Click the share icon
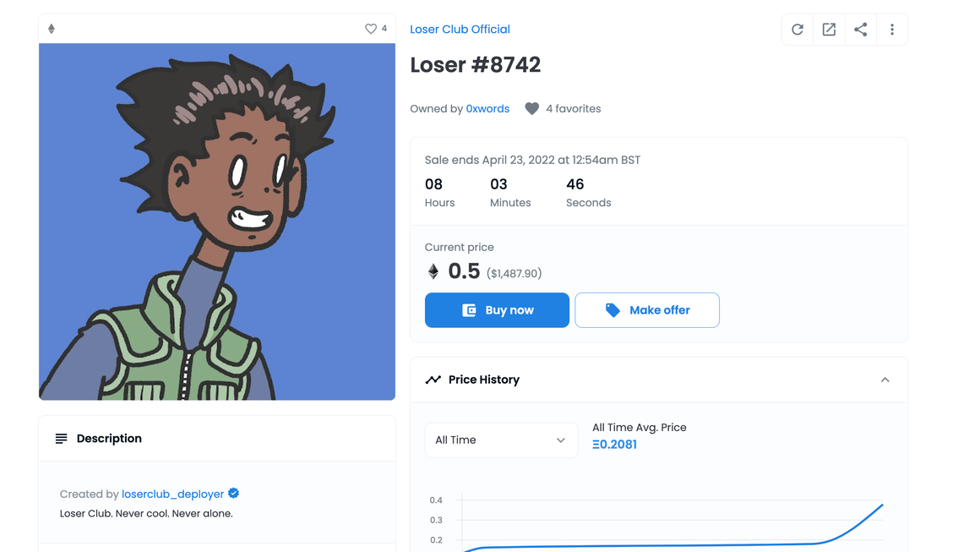Image resolution: width=980 pixels, height=552 pixels. point(861,30)
